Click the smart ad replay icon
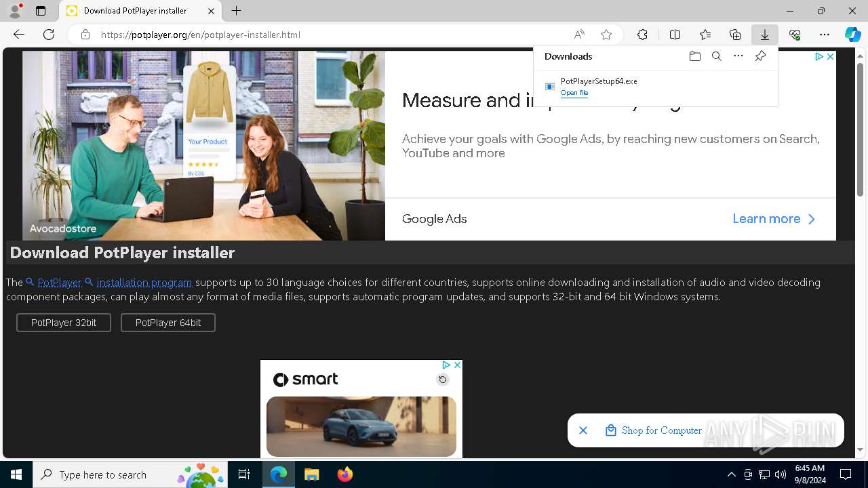The width and height of the screenshot is (868, 488). click(443, 380)
